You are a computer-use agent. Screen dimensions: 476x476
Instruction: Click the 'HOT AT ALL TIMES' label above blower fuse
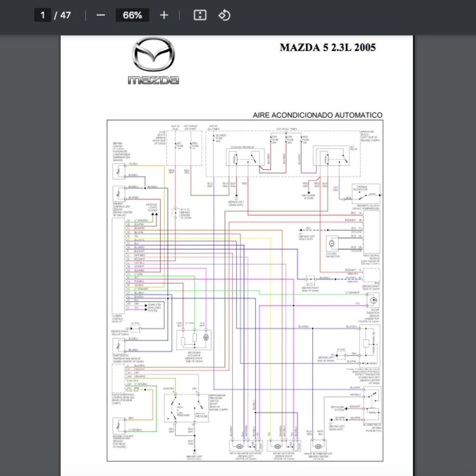coord(213,127)
